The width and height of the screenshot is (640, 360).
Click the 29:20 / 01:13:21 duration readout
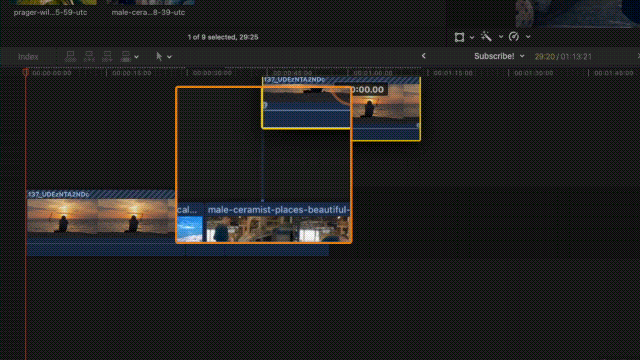[x=563, y=57]
